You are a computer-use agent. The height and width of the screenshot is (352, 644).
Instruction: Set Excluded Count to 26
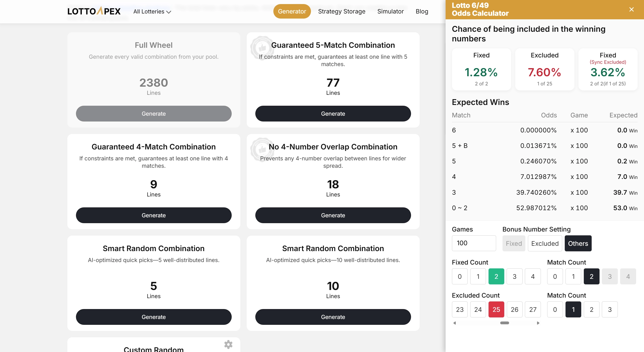pyautogui.click(x=515, y=309)
